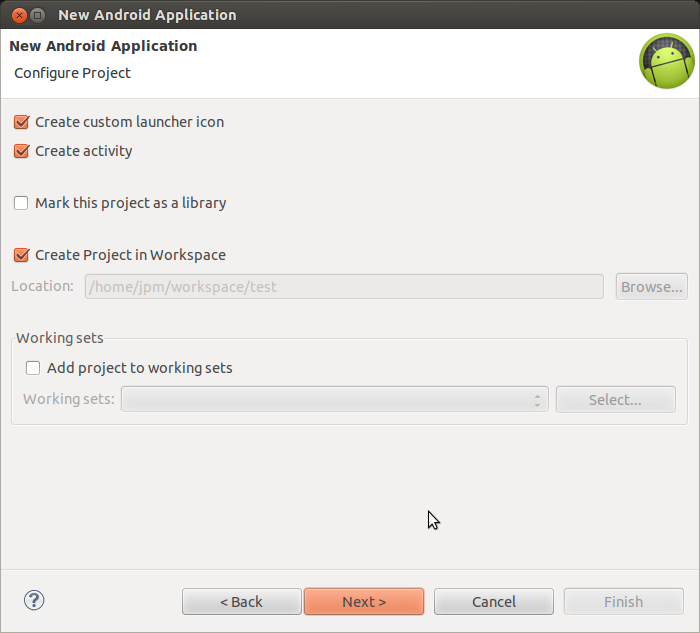This screenshot has height=633, width=700.
Task: Disable Create custom launcher icon
Action: [21, 122]
